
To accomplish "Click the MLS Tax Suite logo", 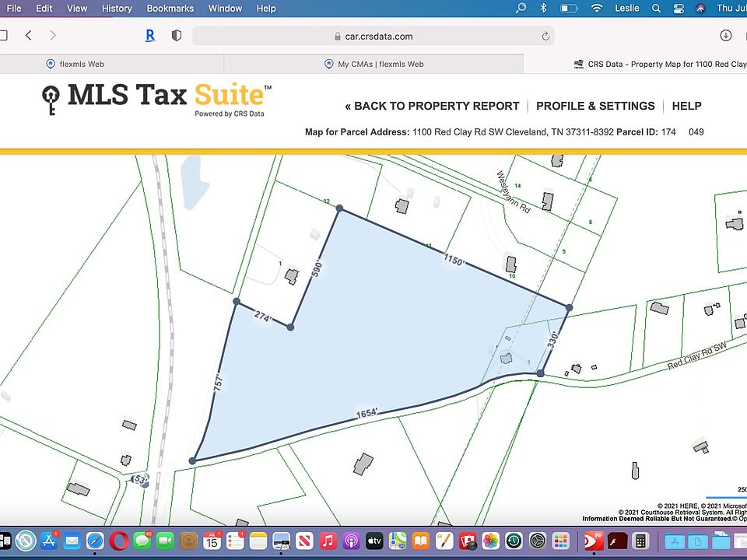I will pos(156,100).
